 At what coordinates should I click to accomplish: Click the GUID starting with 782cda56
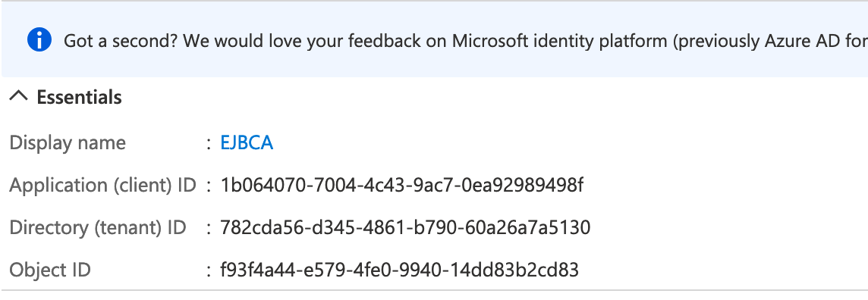click(x=405, y=227)
